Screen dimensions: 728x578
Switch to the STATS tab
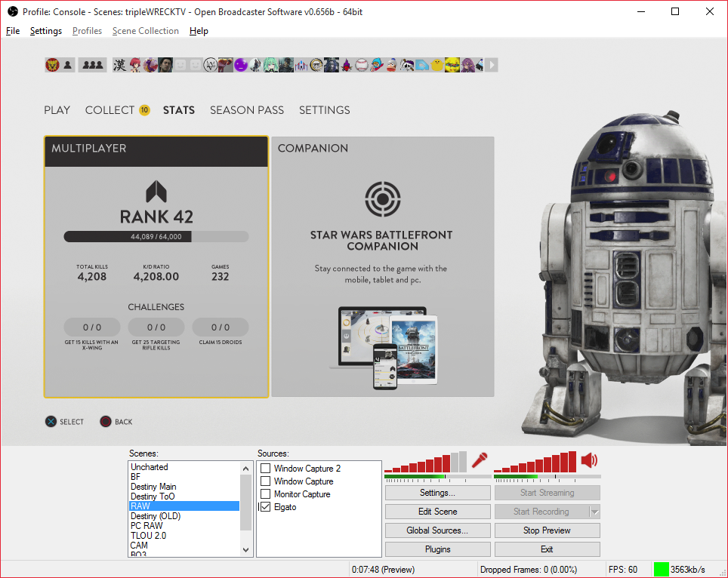179,110
